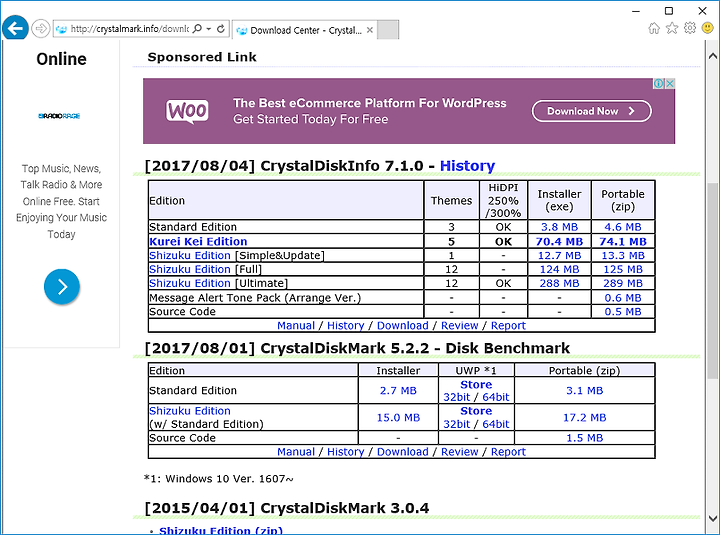Go back with the browser back arrow
The image size is (720, 535).
tap(15, 28)
